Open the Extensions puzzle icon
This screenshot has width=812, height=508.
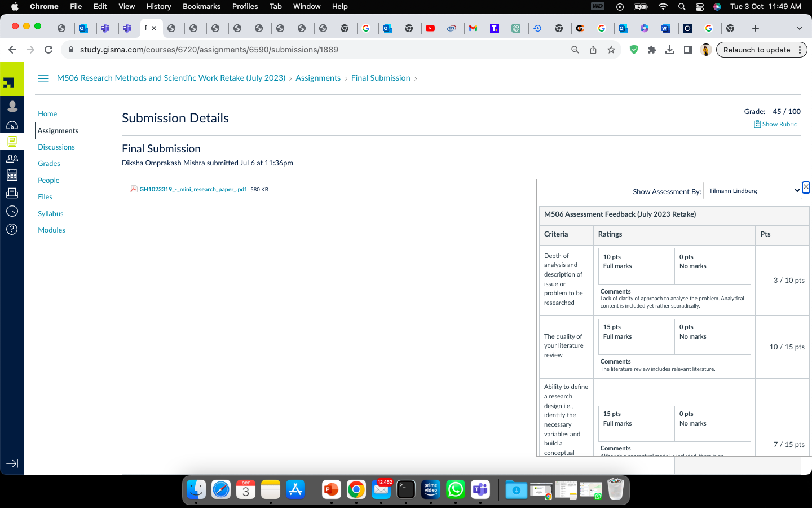pos(652,50)
